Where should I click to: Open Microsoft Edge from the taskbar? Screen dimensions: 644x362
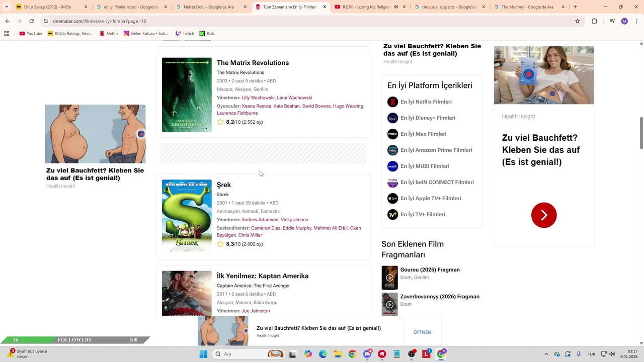click(x=323, y=354)
